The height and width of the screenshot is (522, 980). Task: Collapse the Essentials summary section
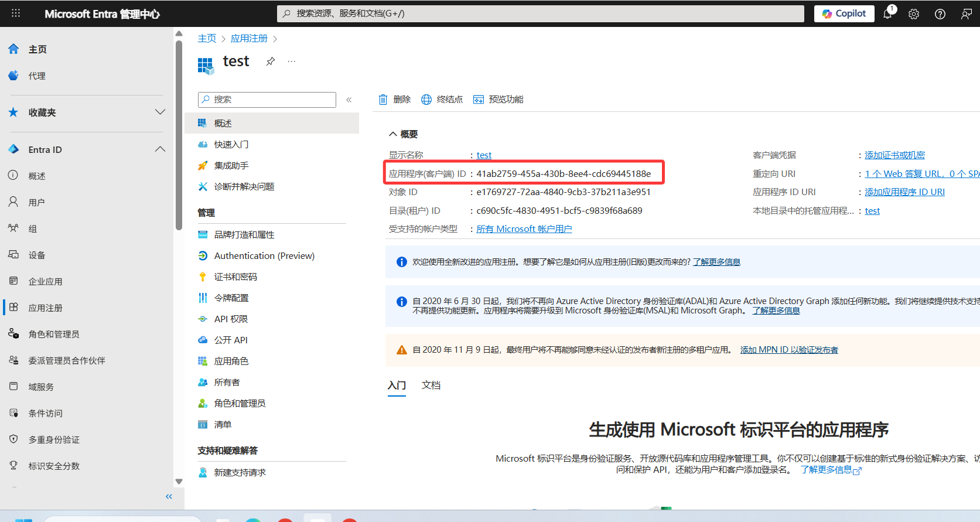[393, 134]
